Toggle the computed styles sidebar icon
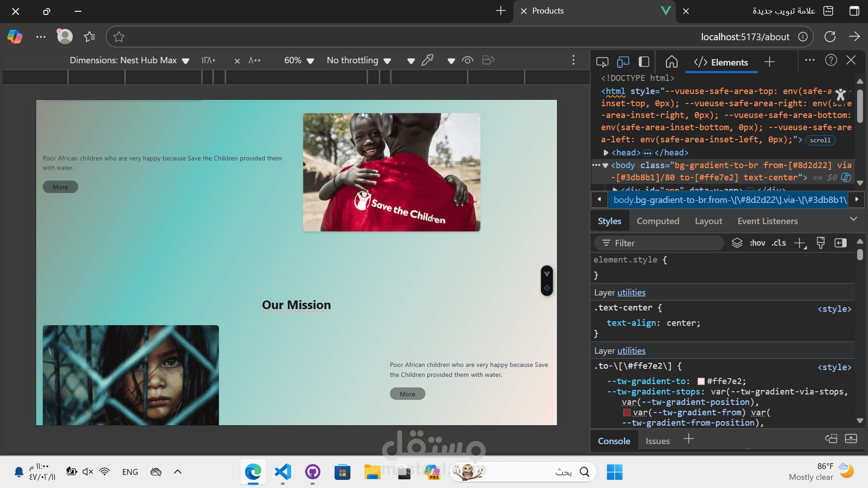Screen dimensions: 868x488 click(840, 243)
